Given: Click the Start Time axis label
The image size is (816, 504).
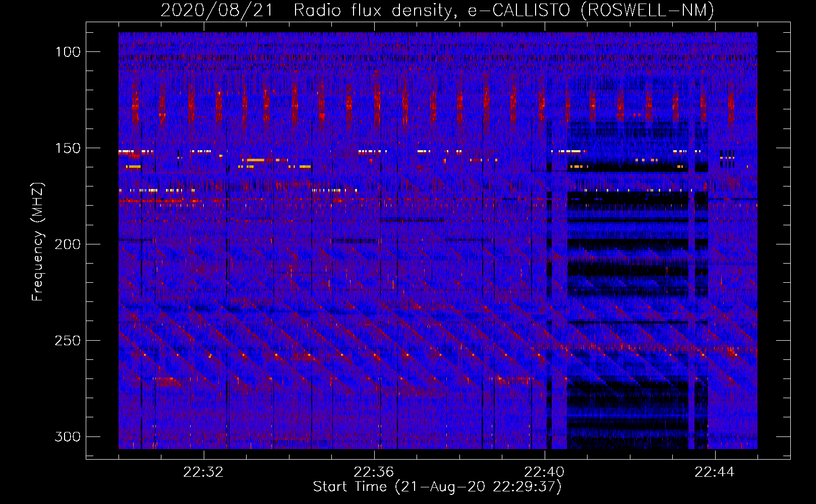Looking at the screenshot, I should (x=437, y=487).
